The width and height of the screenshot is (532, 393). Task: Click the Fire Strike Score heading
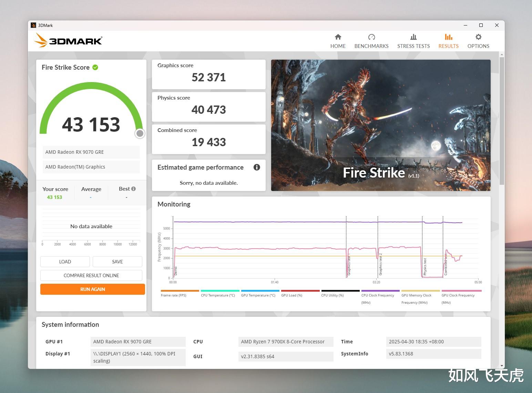65,67
